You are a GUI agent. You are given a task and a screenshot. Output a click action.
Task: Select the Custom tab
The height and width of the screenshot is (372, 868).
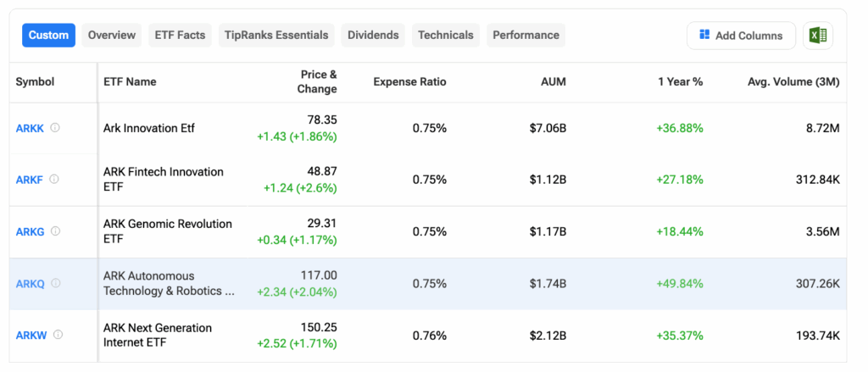coord(48,35)
